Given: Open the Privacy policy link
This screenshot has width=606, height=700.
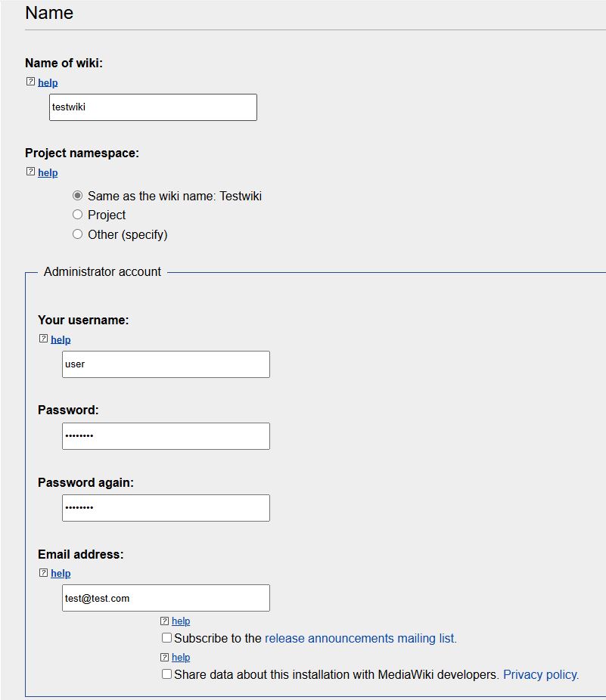Looking at the screenshot, I should (x=541, y=674).
